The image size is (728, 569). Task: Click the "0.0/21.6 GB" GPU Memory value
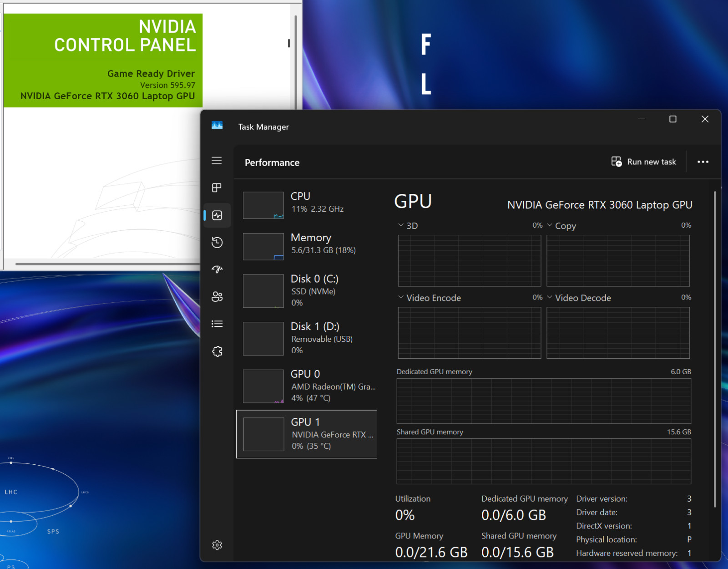click(x=431, y=552)
